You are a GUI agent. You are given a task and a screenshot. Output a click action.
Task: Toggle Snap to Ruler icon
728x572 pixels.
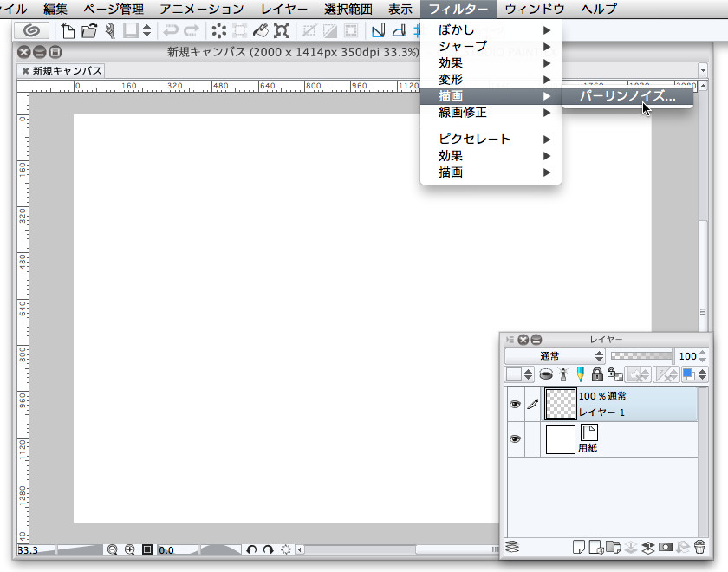tap(379, 30)
